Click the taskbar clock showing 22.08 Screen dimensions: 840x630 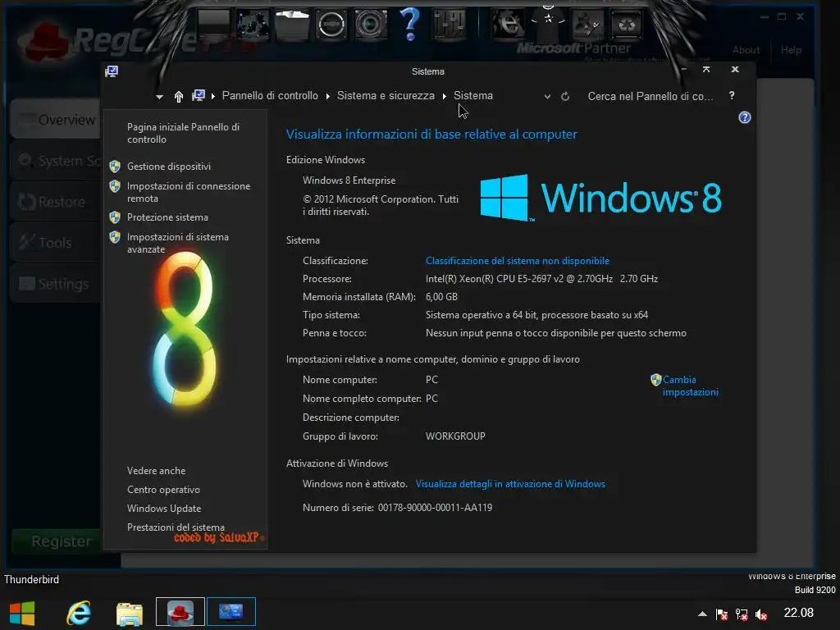[x=798, y=613]
